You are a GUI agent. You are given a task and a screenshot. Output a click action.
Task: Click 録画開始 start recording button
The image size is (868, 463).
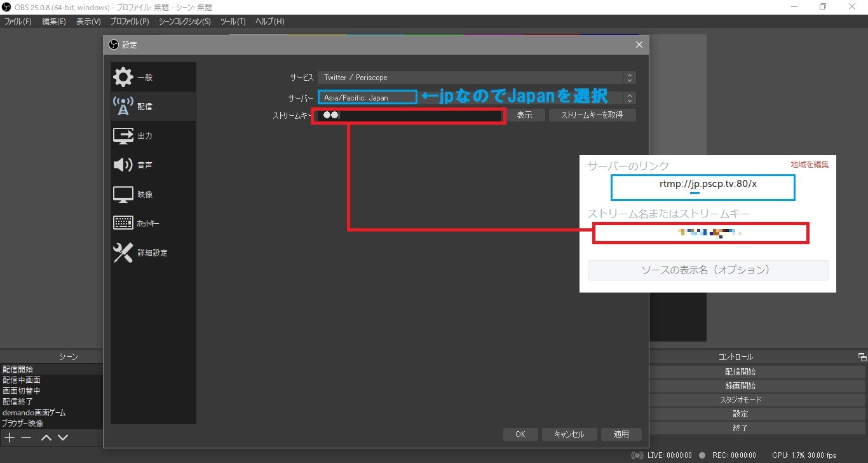coord(740,386)
